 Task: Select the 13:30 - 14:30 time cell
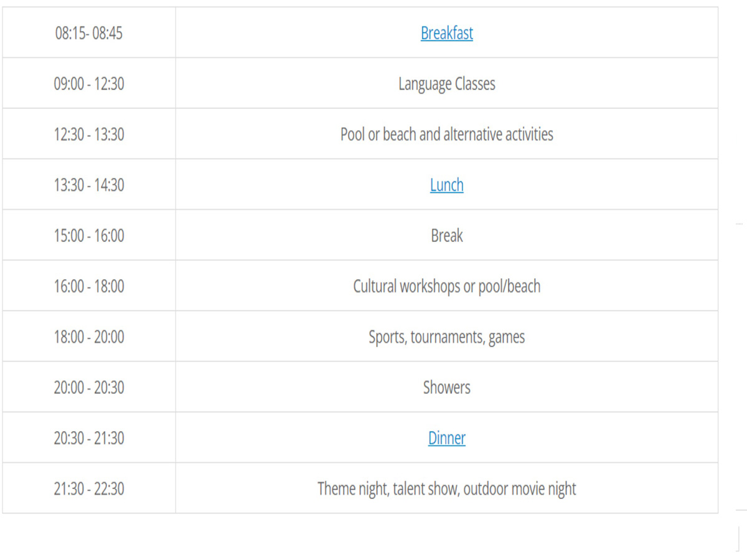89,185
